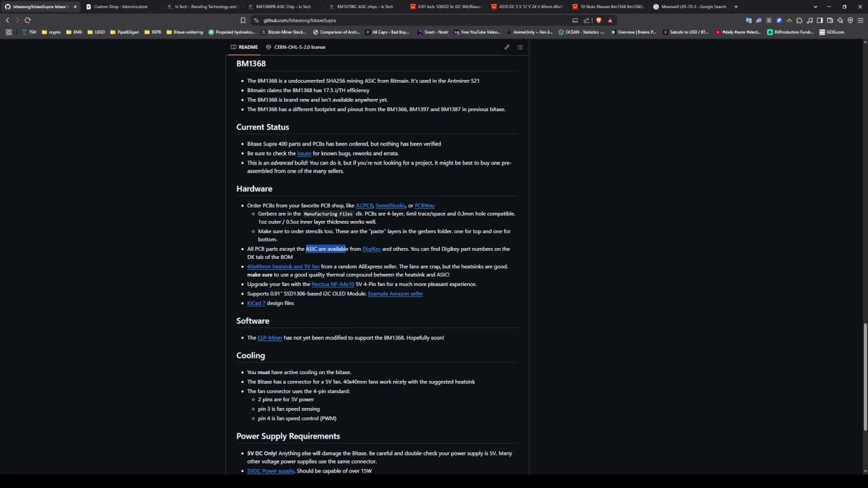Close the bitaxeorg/bitaxeSupra tab
This screenshot has width=868, height=488.
pyautogui.click(x=75, y=7)
